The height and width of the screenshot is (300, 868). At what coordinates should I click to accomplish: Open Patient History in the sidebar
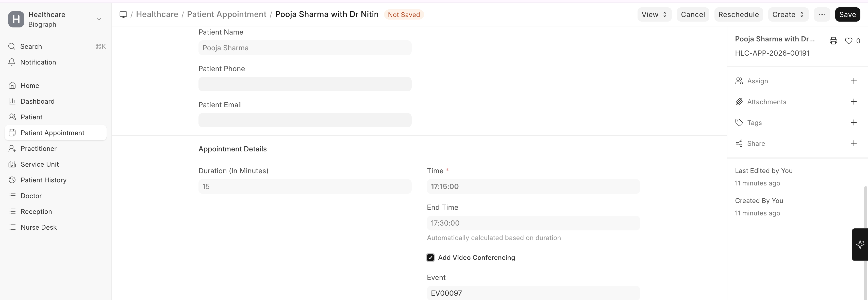43,180
